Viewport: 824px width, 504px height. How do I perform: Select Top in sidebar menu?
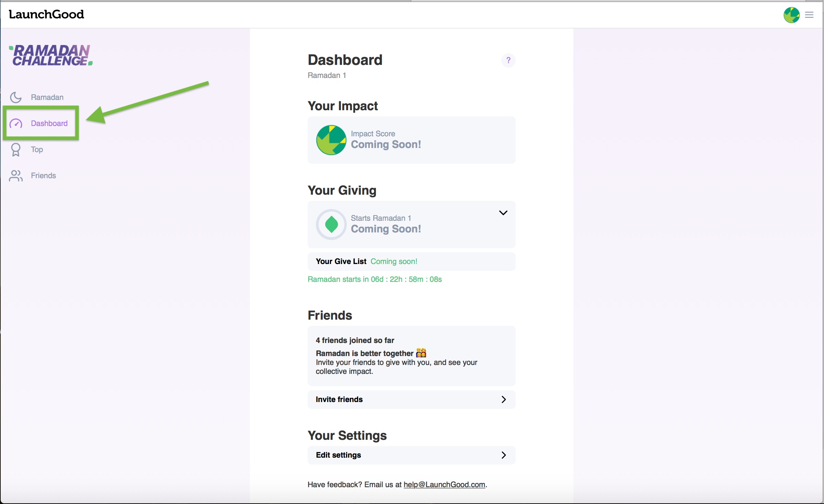[37, 149]
